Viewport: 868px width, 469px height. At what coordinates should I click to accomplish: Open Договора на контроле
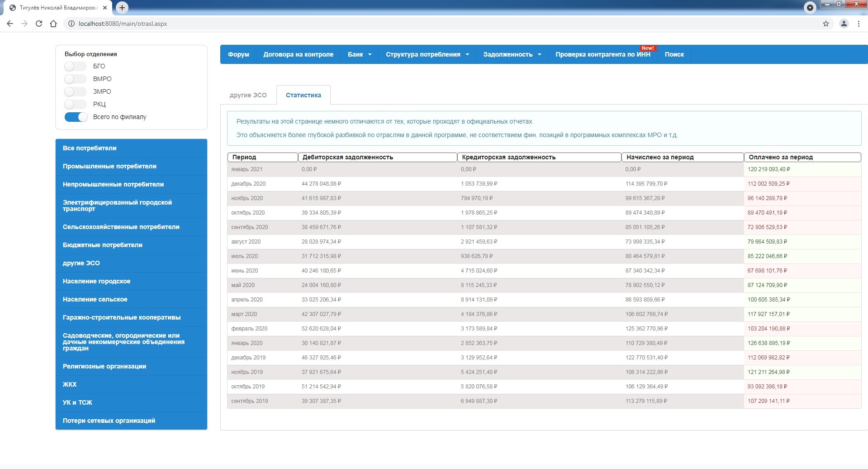coord(298,54)
